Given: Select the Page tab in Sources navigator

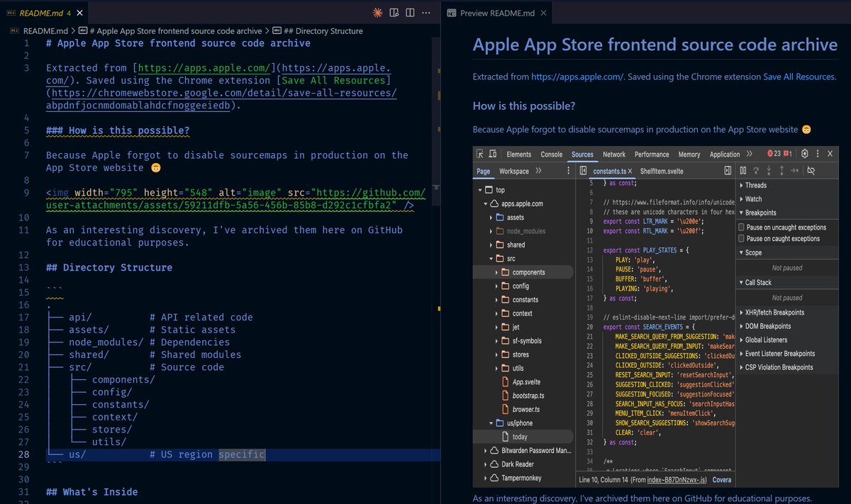Looking at the screenshot, I should click(483, 171).
